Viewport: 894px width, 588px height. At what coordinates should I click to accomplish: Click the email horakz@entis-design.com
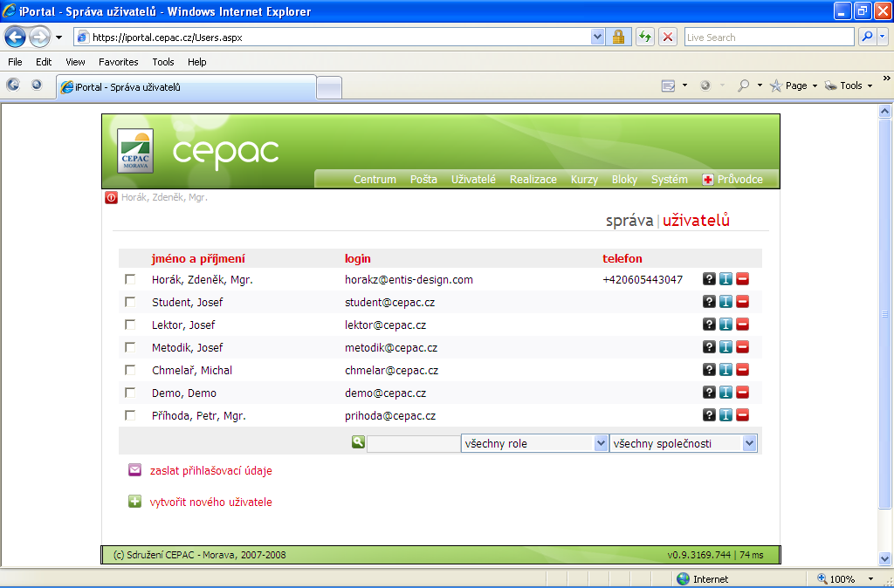coord(409,280)
